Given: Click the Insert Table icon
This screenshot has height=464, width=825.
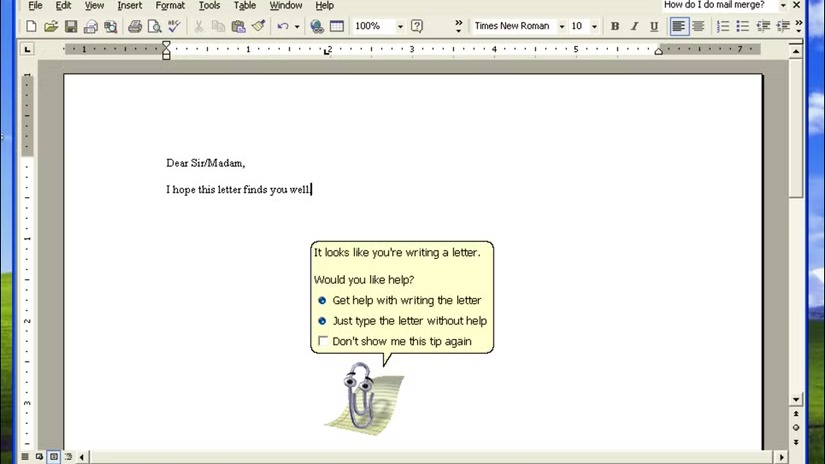Looking at the screenshot, I should point(337,26).
